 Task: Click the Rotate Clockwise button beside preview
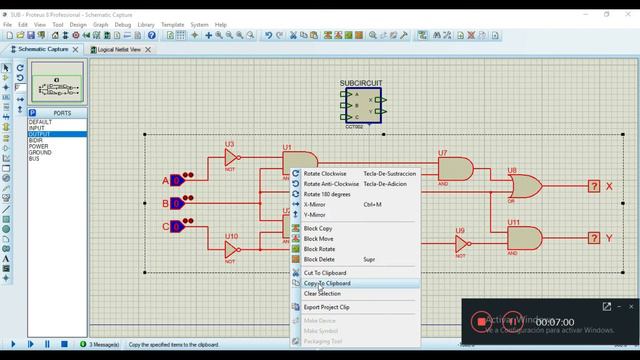coord(20,68)
